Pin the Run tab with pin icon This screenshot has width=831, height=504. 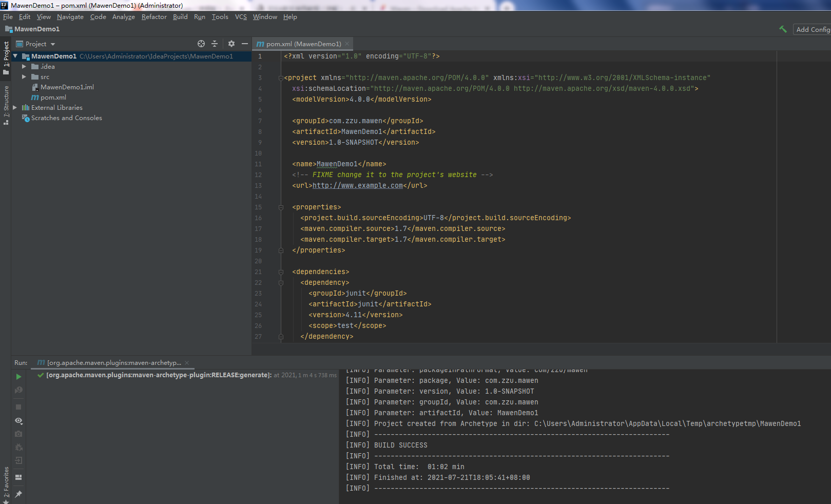(x=18, y=494)
